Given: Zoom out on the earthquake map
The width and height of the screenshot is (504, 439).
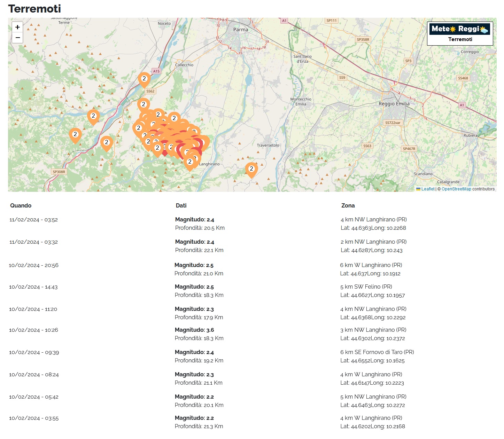Looking at the screenshot, I should pyautogui.click(x=17, y=38).
